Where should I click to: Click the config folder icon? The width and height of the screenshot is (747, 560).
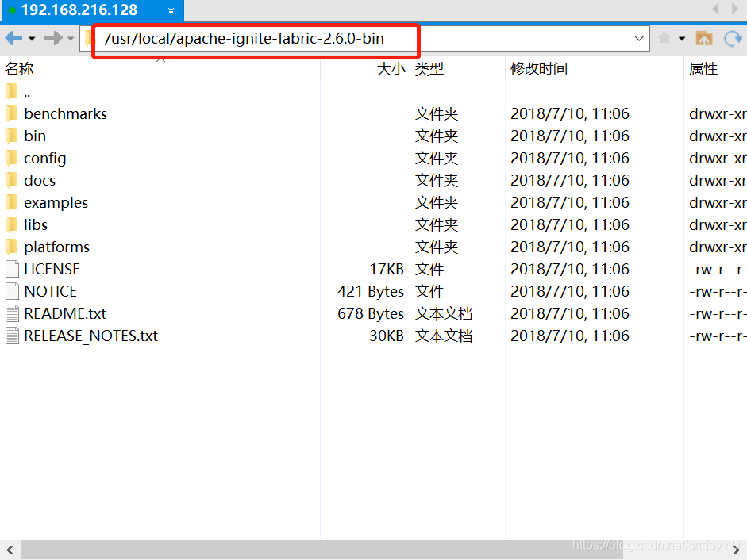coord(13,158)
